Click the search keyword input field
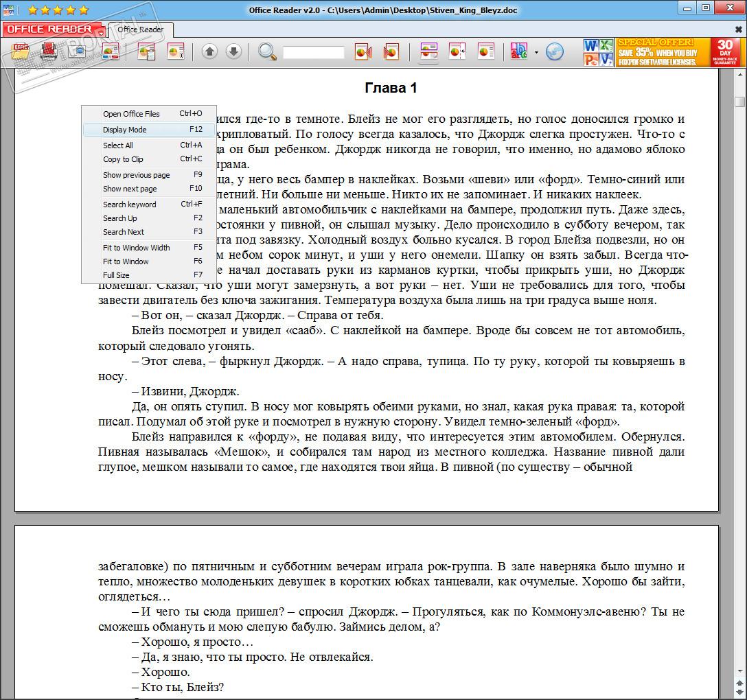This screenshot has width=747, height=700. click(x=314, y=52)
